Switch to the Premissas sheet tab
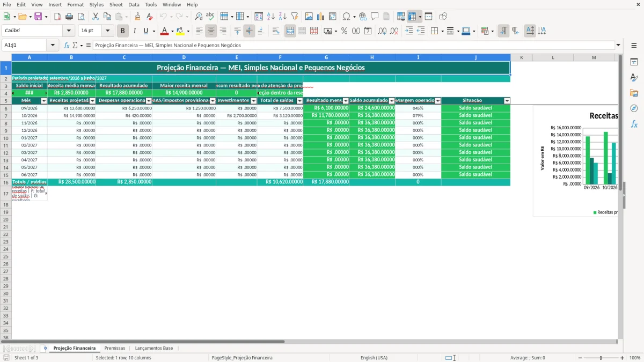 point(115,349)
